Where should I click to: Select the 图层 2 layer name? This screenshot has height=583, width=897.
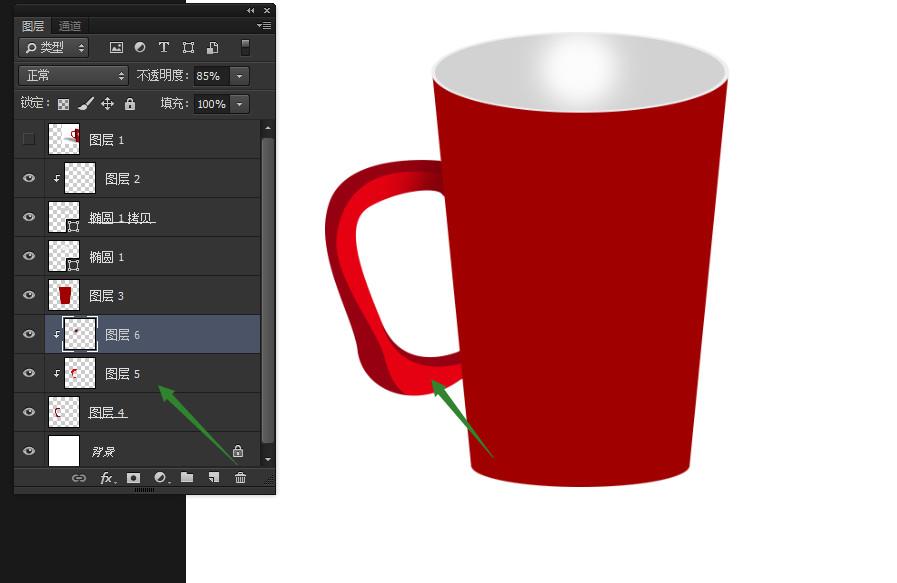click(x=122, y=179)
